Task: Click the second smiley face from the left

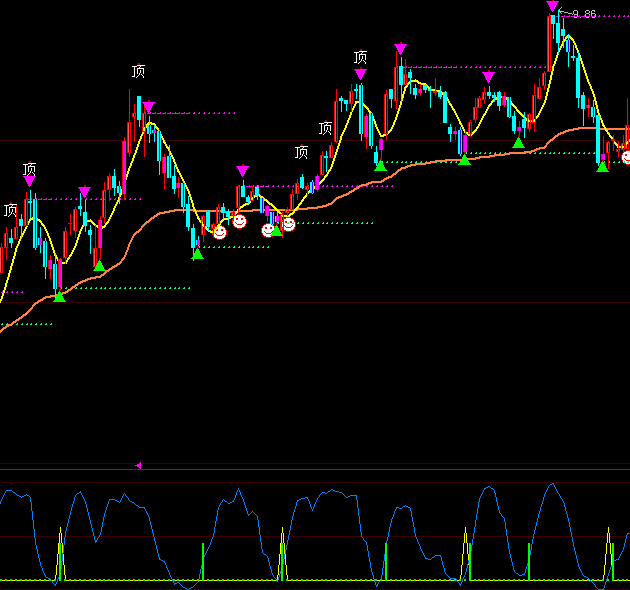Action: (240, 221)
